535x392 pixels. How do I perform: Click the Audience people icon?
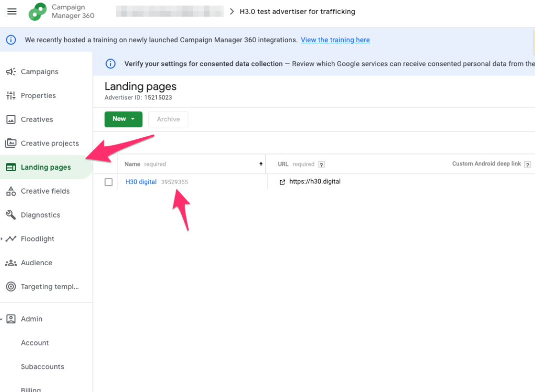10,263
